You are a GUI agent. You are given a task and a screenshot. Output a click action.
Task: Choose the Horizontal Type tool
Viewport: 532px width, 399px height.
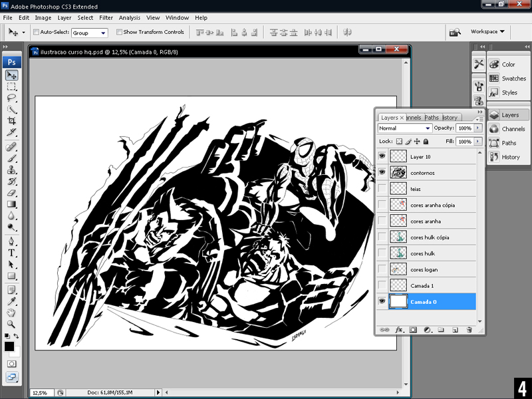[12, 253]
